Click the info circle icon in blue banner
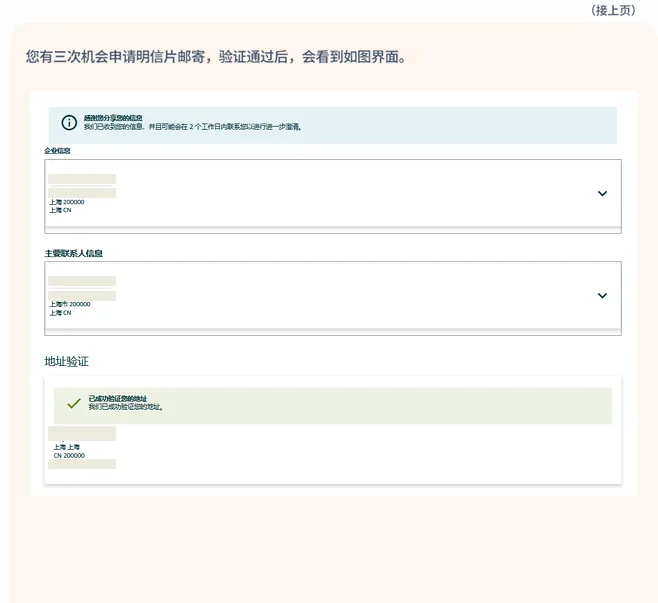This screenshot has width=658, height=603. tap(69, 123)
